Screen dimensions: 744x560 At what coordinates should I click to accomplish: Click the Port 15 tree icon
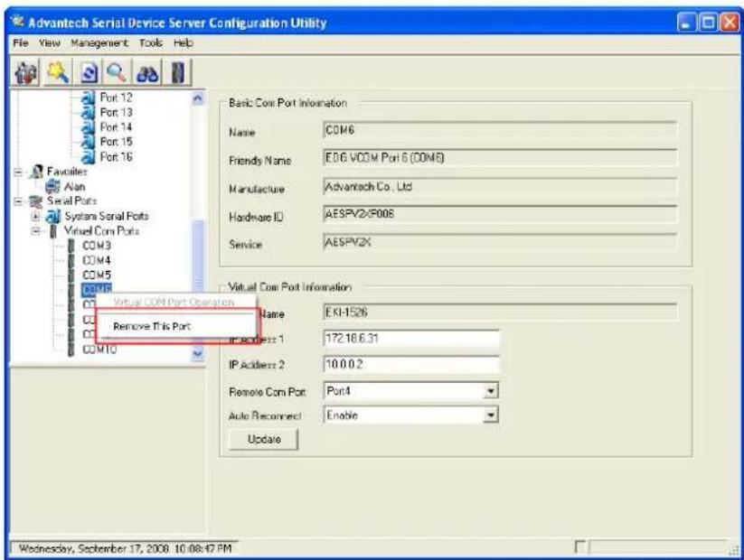[x=88, y=142]
